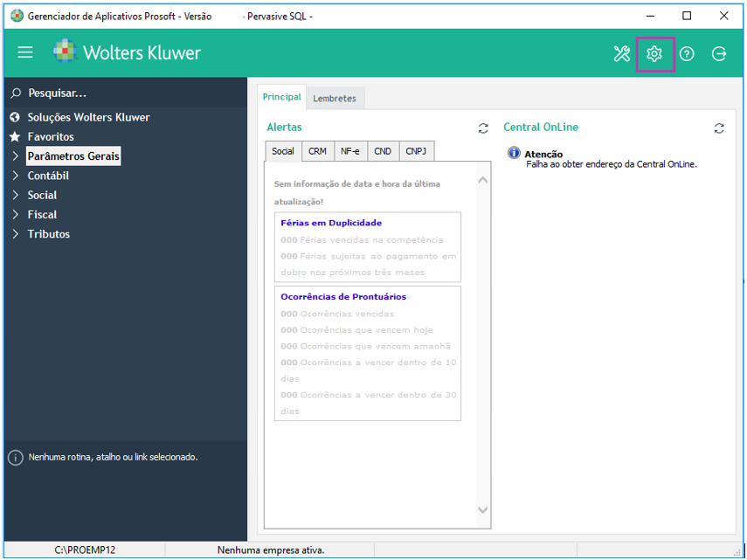Select Fiscal in the sidebar
This screenshot has width=747, height=560.
click(x=42, y=215)
